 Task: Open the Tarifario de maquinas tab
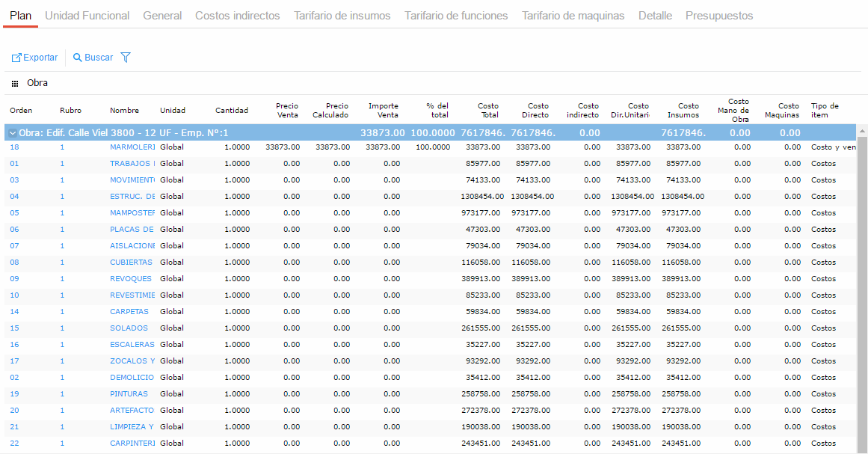(x=573, y=16)
